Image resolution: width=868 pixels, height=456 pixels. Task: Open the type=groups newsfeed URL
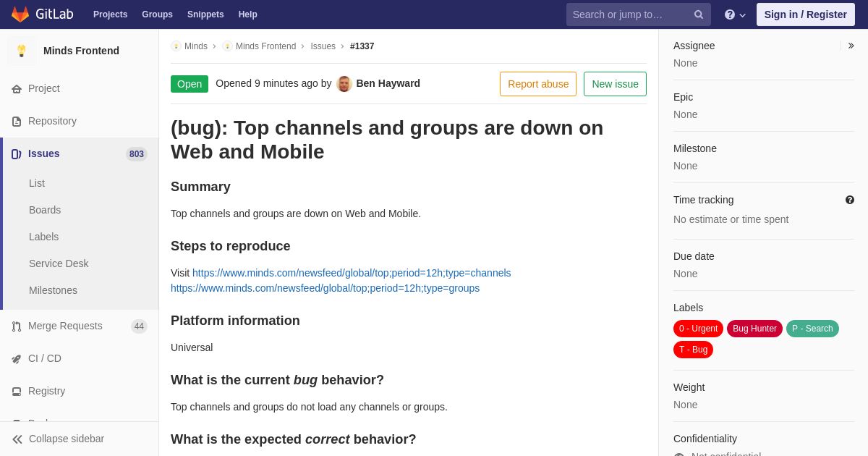pos(325,288)
